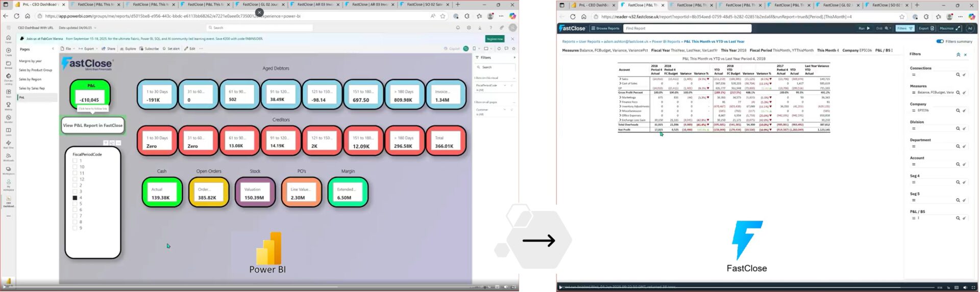Click Register now button in banner
Image resolution: width=980 pixels, height=292 pixels.
[x=495, y=39]
